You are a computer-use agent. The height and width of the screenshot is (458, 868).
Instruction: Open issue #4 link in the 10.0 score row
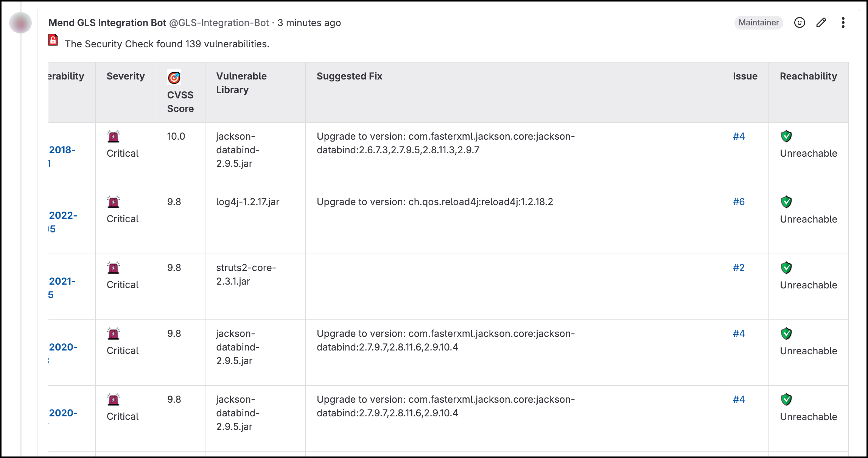pos(739,136)
